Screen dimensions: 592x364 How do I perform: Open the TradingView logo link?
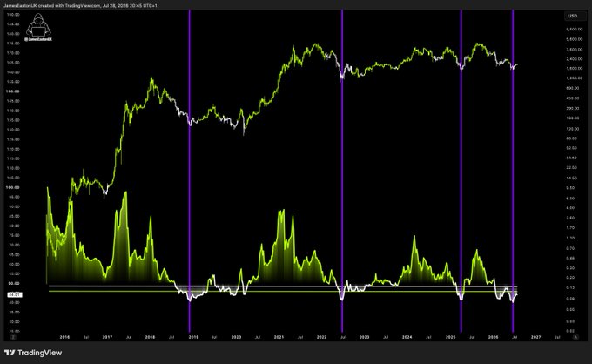[33, 353]
